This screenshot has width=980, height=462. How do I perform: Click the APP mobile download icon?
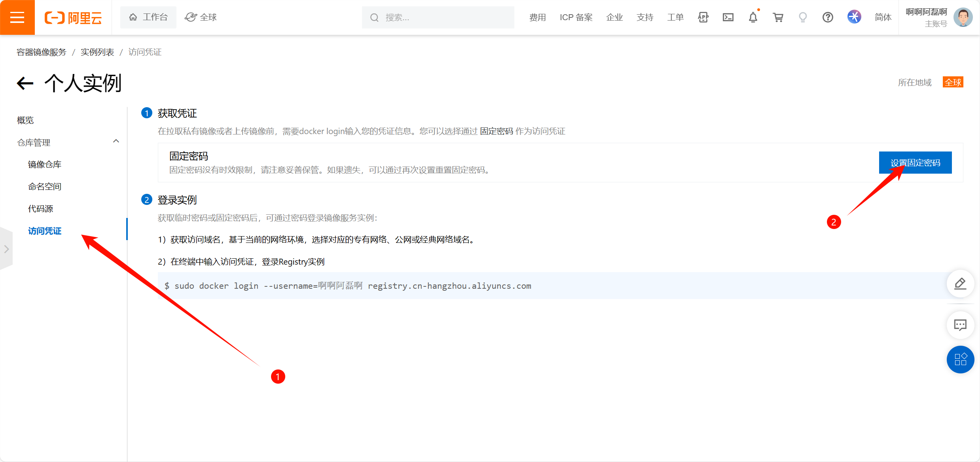703,17
